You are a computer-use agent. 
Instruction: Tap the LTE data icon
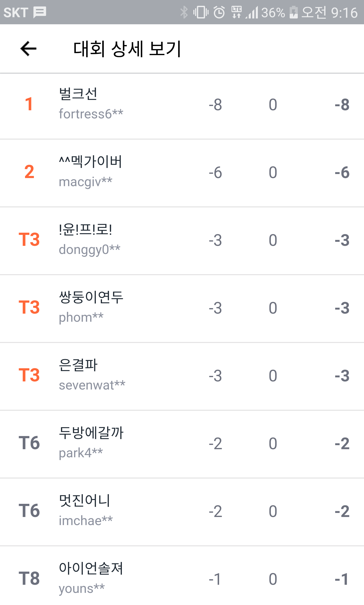[237, 12]
